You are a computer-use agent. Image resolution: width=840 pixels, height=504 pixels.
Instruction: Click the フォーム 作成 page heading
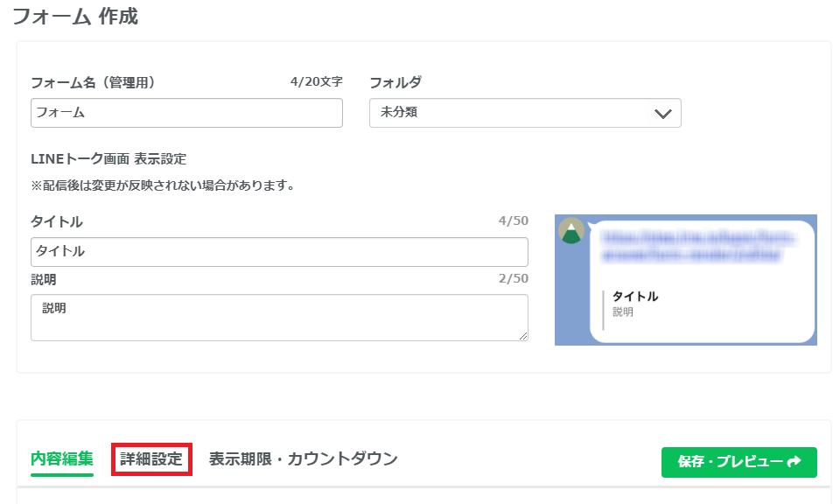[75, 17]
